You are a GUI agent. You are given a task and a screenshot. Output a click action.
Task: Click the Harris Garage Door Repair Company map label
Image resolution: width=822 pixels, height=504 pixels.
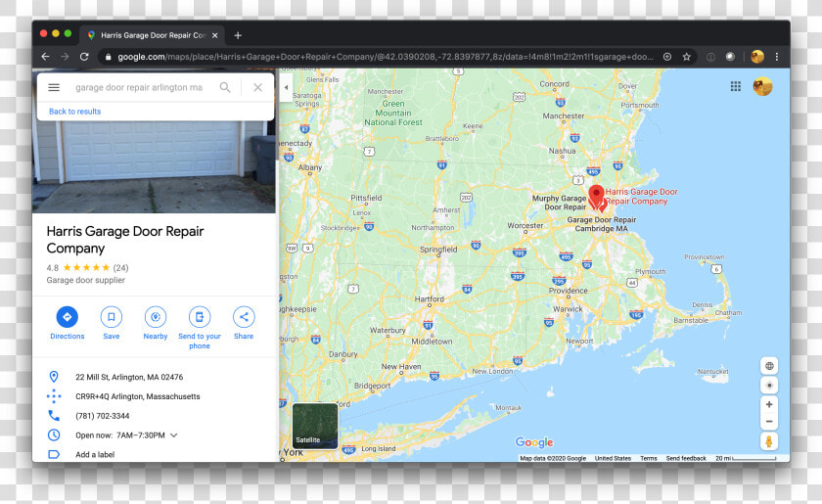click(x=641, y=196)
